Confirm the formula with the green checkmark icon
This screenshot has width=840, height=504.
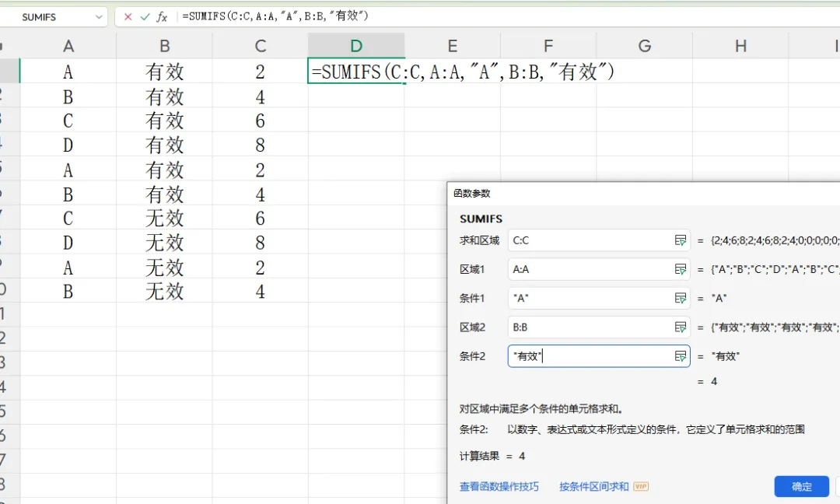pos(145,16)
